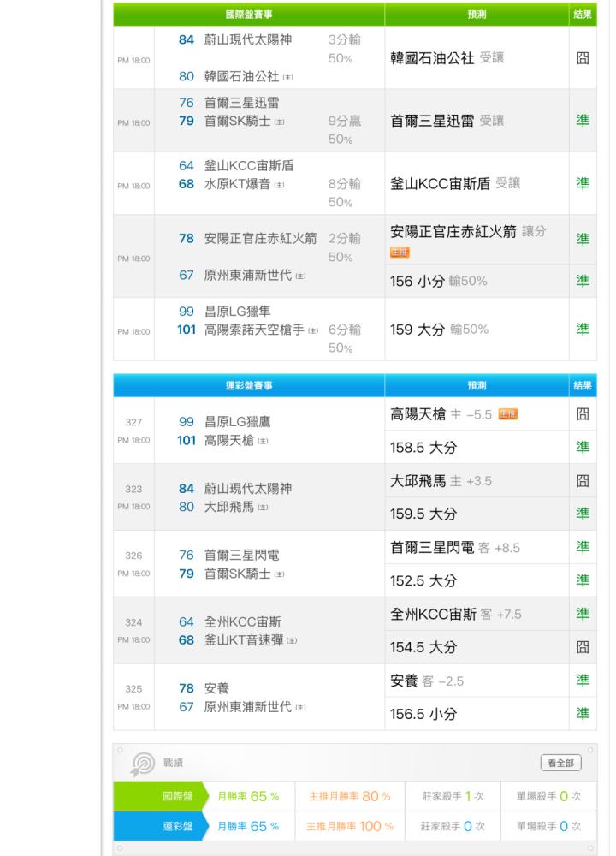Screen dimensions: 616x856
Task: Click the prediction 韓國石油公社 受讓
Action: point(447,58)
